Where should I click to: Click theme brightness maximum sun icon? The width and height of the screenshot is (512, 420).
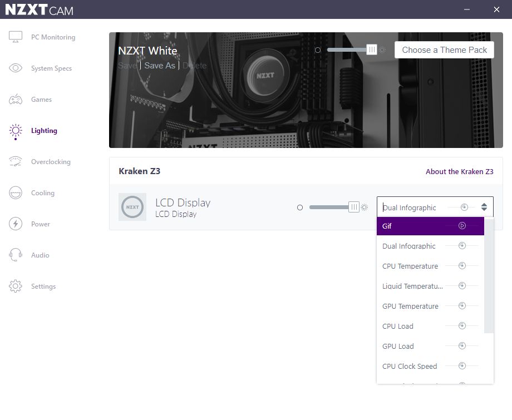tap(382, 50)
